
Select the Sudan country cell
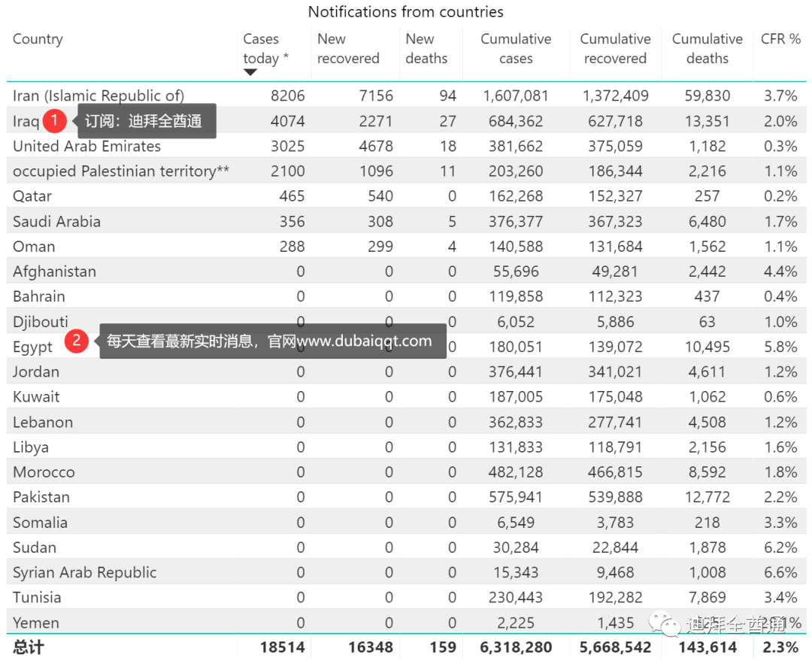tap(34, 547)
